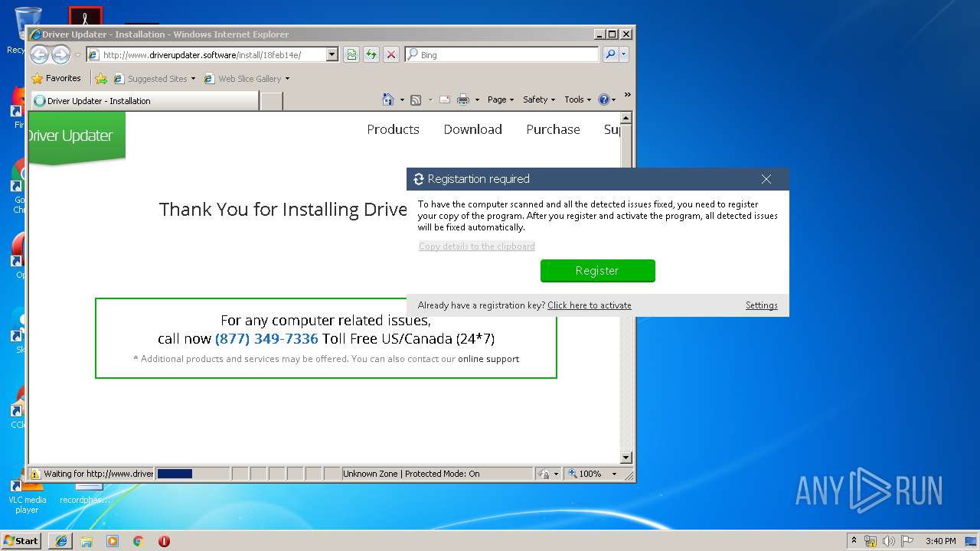Refresh the current page
980x551 pixels.
point(371,54)
